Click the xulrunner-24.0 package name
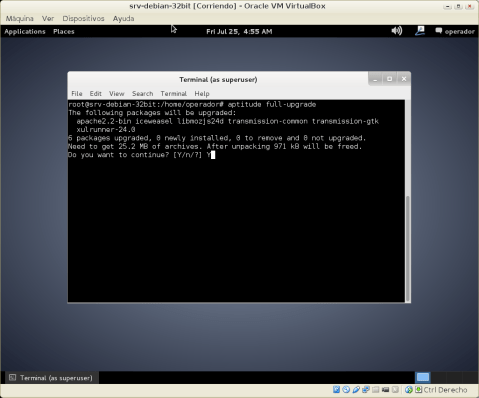 (x=106, y=130)
